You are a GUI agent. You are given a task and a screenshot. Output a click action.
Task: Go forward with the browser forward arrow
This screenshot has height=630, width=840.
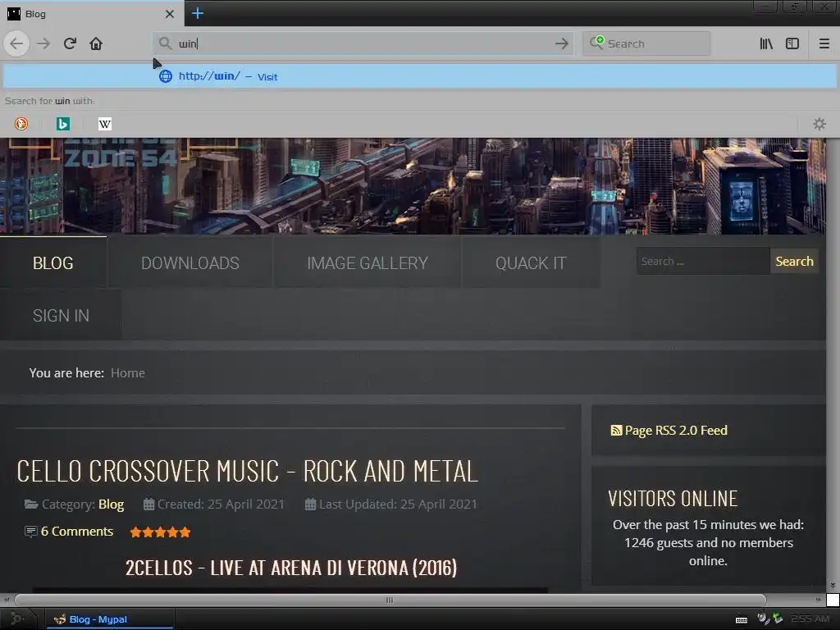tap(43, 43)
